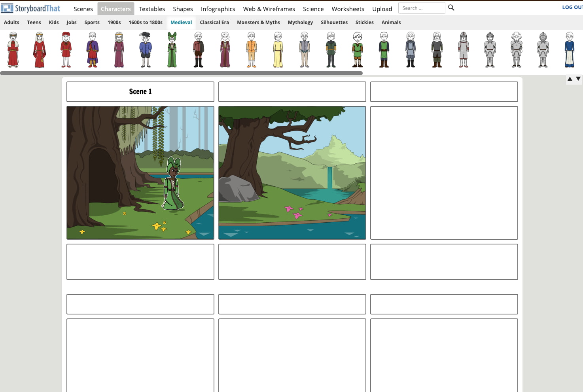Open the Scenes tab
The width and height of the screenshot is (583, 392).
pos(83,9)
